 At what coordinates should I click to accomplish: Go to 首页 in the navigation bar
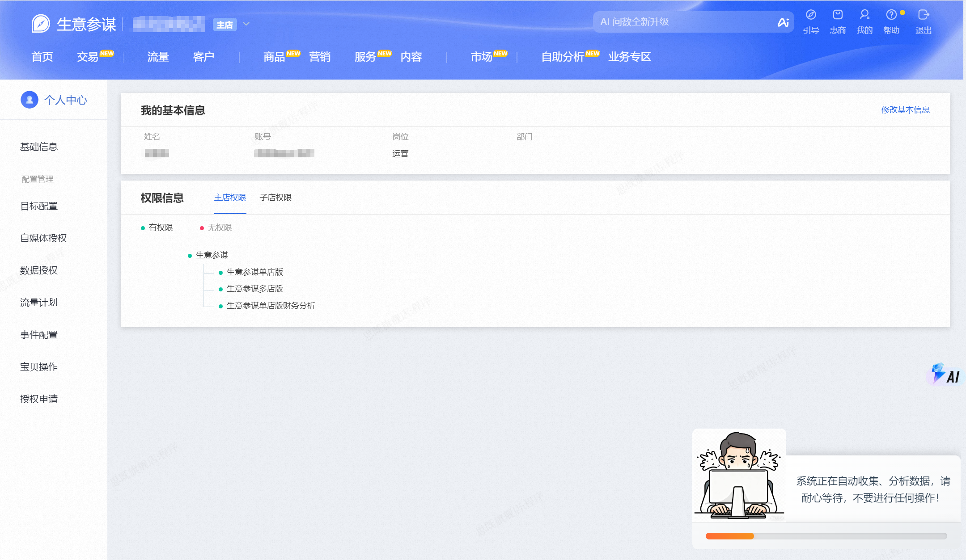coord(42,57)
